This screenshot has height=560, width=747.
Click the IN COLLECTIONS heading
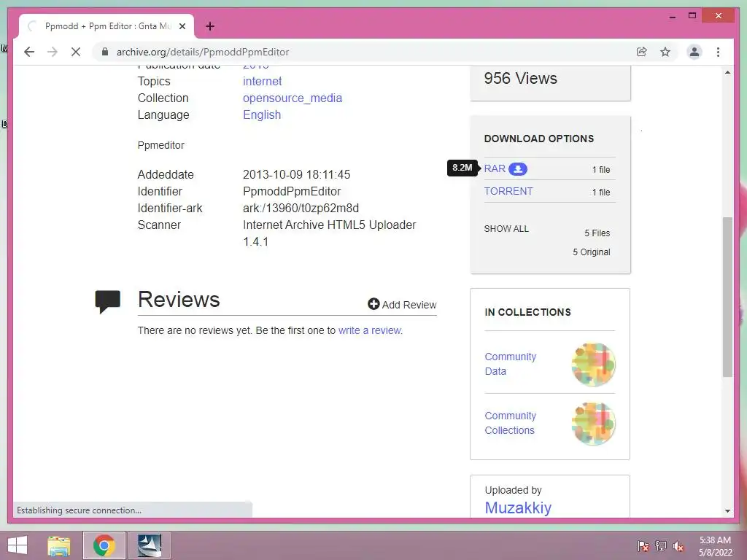(x=527, y=312)
